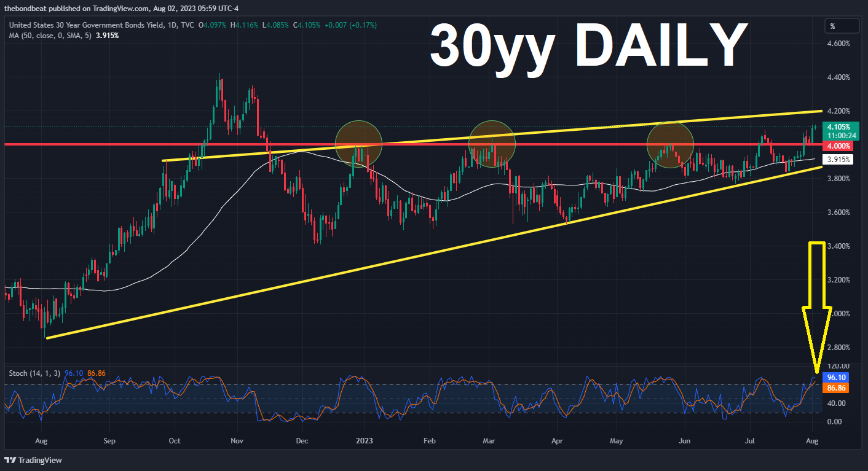Click the MA value 3.915% in the legend
The height and width of the screenshot is (471, 868).
tap(108, 36)
